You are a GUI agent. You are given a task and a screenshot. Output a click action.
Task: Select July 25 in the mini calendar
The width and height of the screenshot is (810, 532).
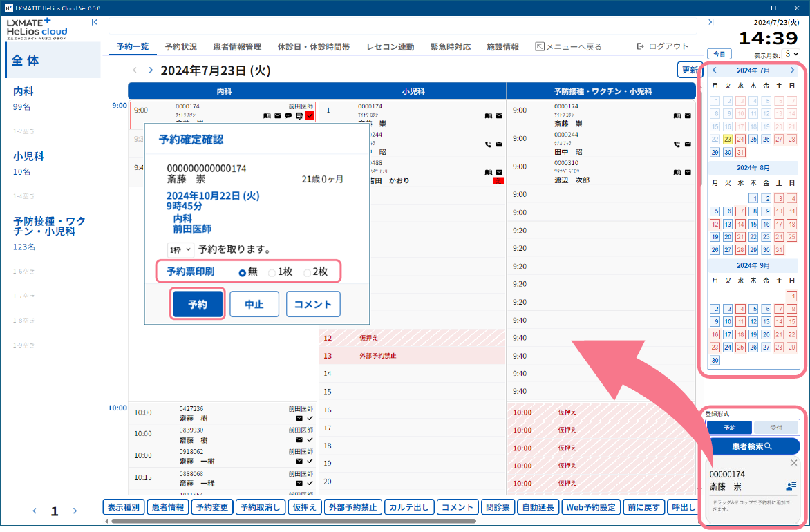pos(753,139)
